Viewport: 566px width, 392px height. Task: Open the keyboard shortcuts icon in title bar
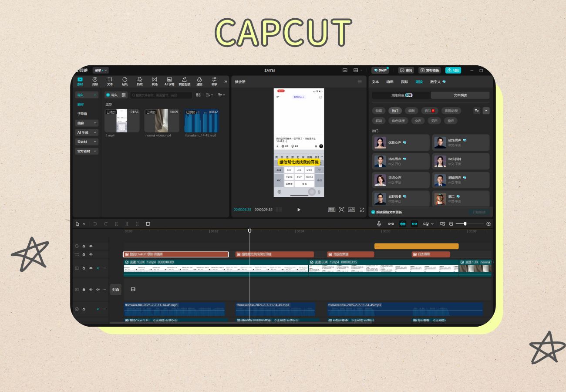coord(345,70)
